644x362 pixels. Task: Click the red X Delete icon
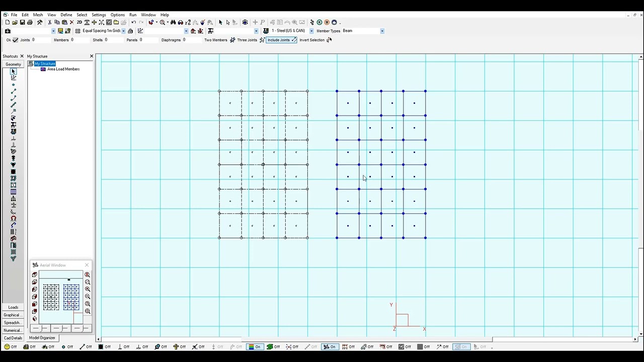(x=71, y=22)
